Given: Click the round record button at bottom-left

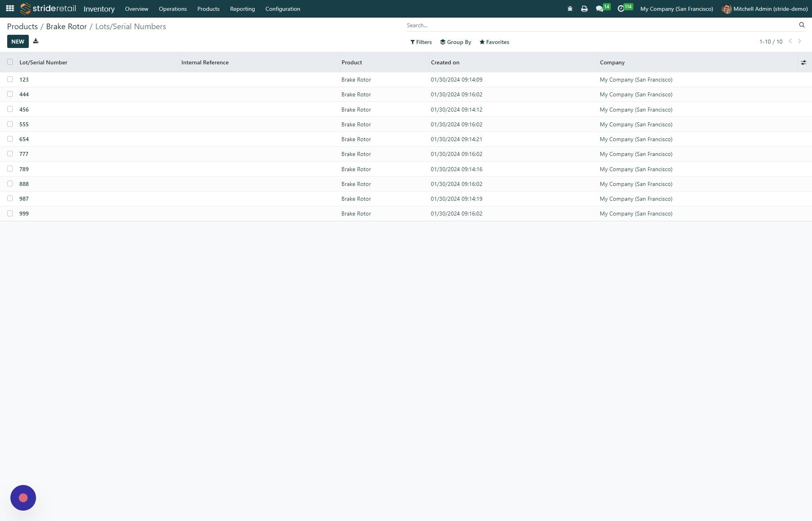Looking at the screenshot, I should [23, 498].
